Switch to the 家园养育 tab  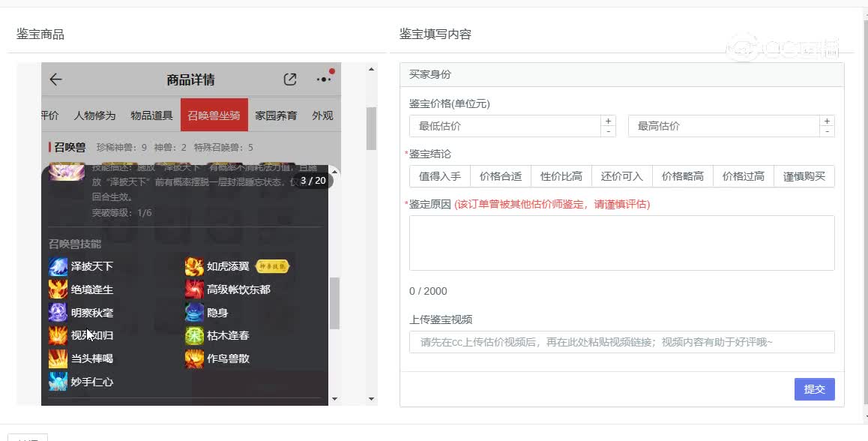[276, 115]
